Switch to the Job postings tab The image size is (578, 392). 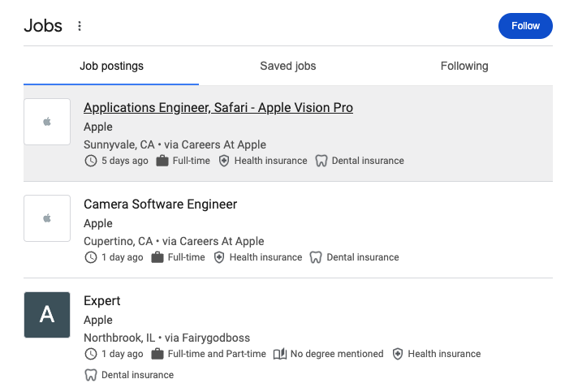(x=111, y=66)
